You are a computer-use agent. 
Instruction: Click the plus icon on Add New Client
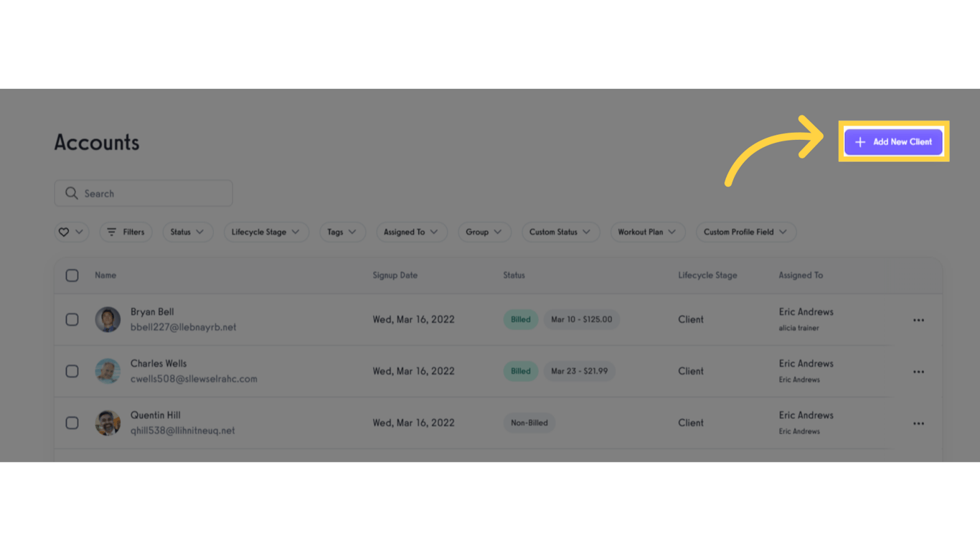pyautogui.click(x=859, y=142)
